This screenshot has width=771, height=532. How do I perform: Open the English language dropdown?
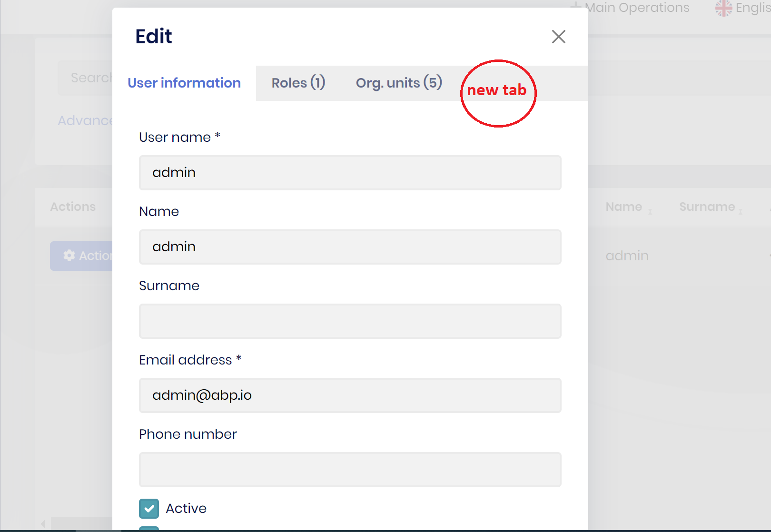753,8
